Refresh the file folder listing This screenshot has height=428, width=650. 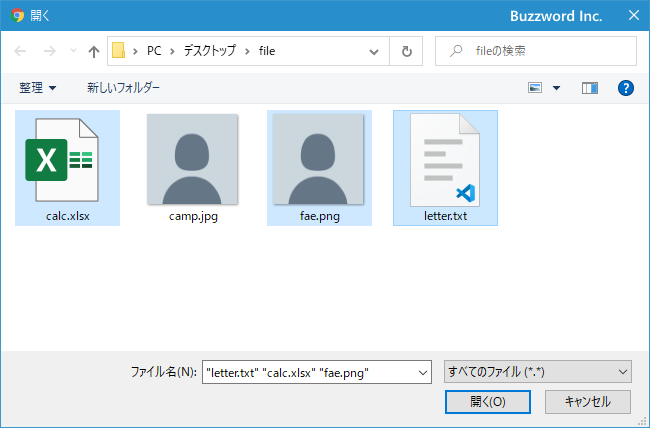(406, 51)
